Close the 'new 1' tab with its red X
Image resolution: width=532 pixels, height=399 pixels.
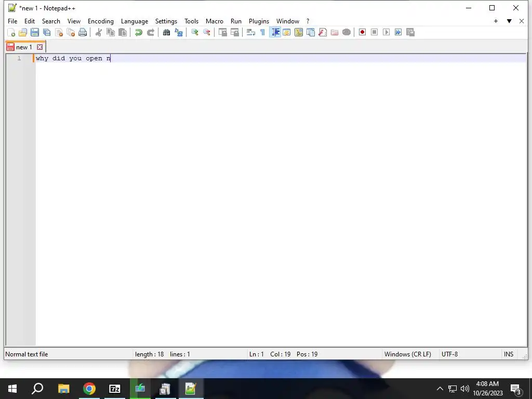39,47
